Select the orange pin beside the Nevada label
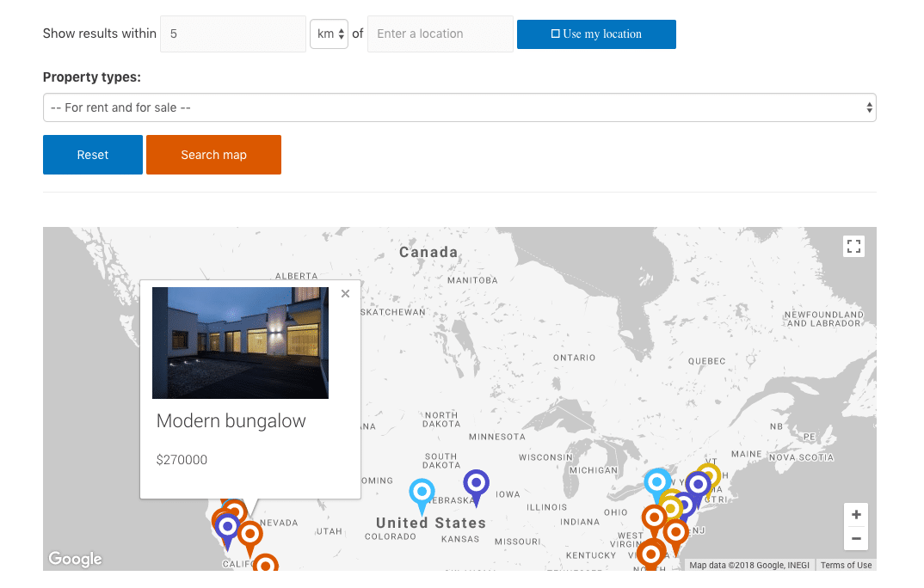Image resolution: width=924 pixels, height=588 pixels. 249,536
